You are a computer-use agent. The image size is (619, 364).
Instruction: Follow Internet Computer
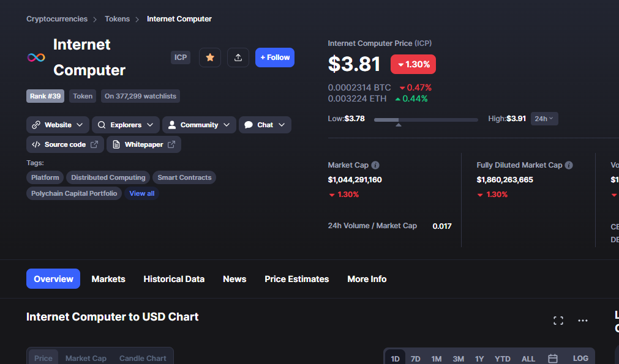[x=275, y=58]
